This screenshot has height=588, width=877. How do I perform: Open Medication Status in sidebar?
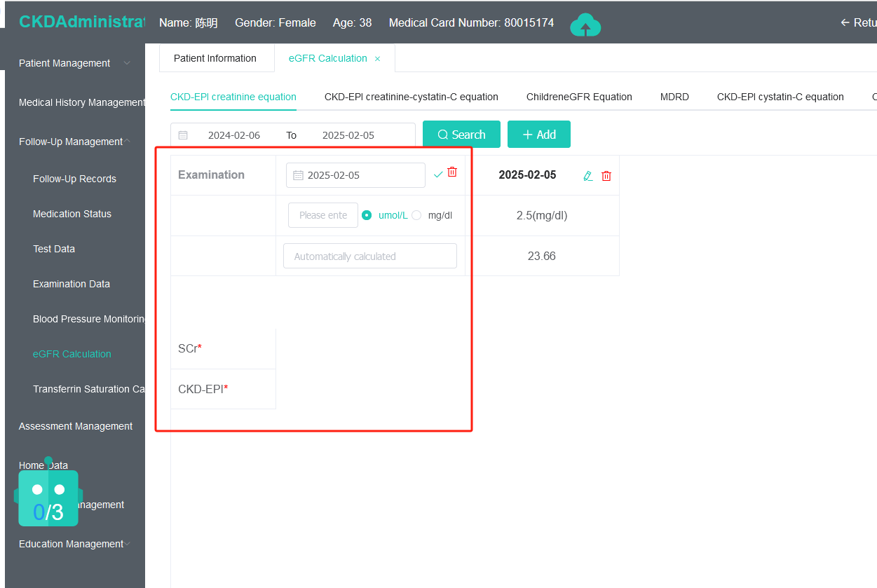[72, 214]
